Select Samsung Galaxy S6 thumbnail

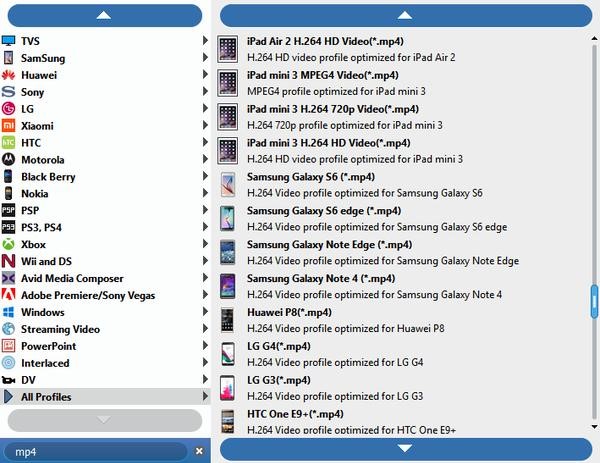tap(228, 184)
